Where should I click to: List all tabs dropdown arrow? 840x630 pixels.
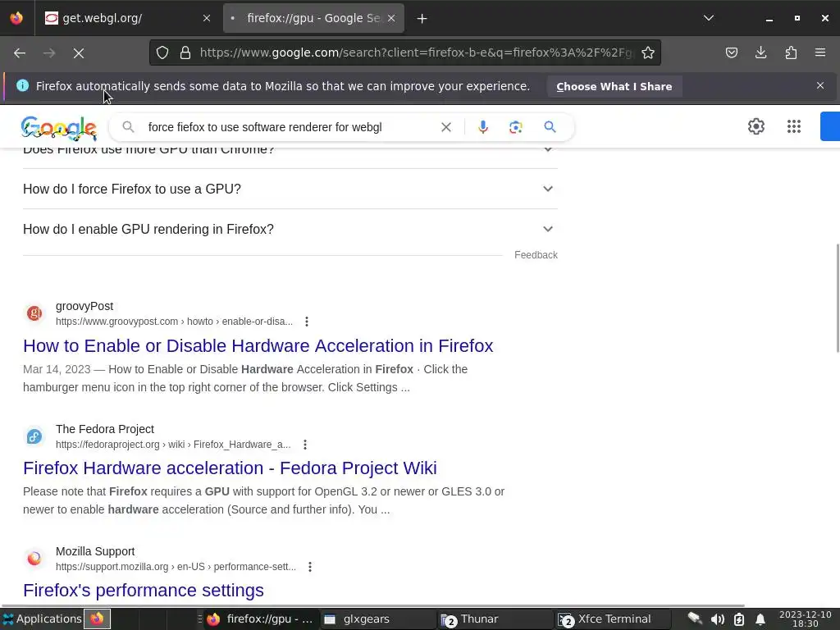(x=708, y=18)
